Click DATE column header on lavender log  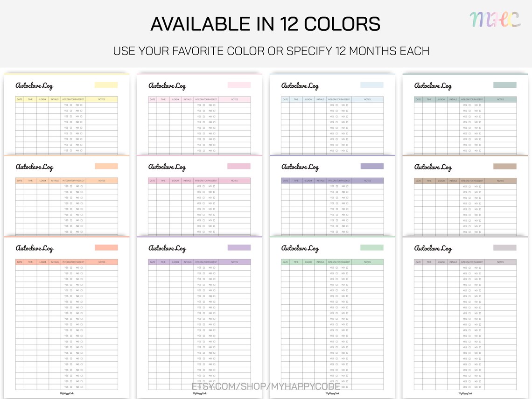pos(152,262)
